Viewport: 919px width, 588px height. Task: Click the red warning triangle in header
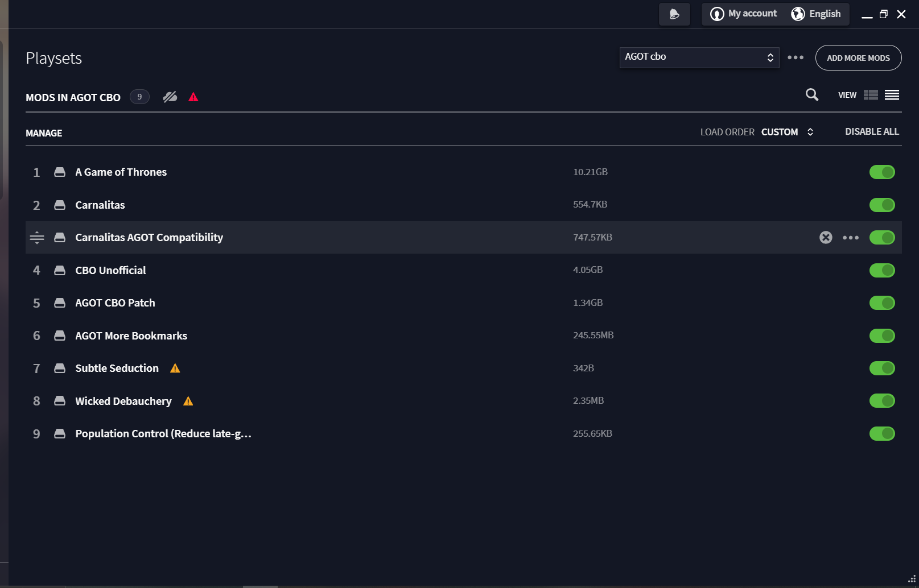coord(193,97)
